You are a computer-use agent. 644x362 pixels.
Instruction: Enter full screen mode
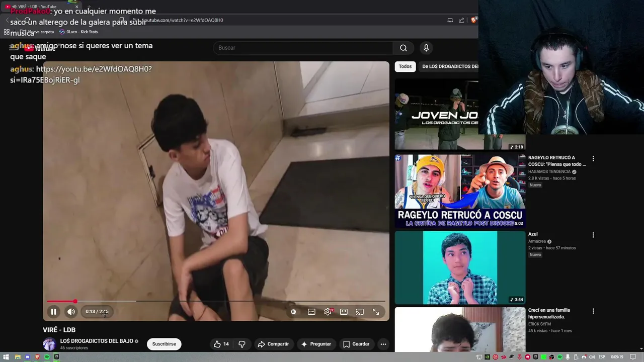pos(376,312)
